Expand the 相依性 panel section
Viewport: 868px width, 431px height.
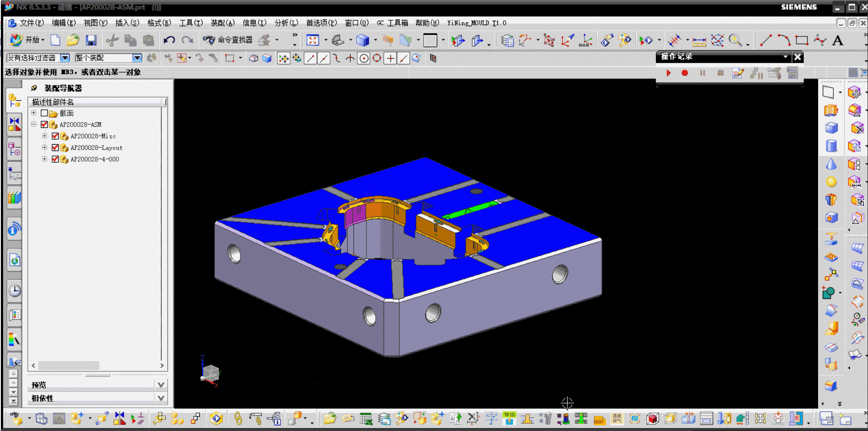(161, 398)
